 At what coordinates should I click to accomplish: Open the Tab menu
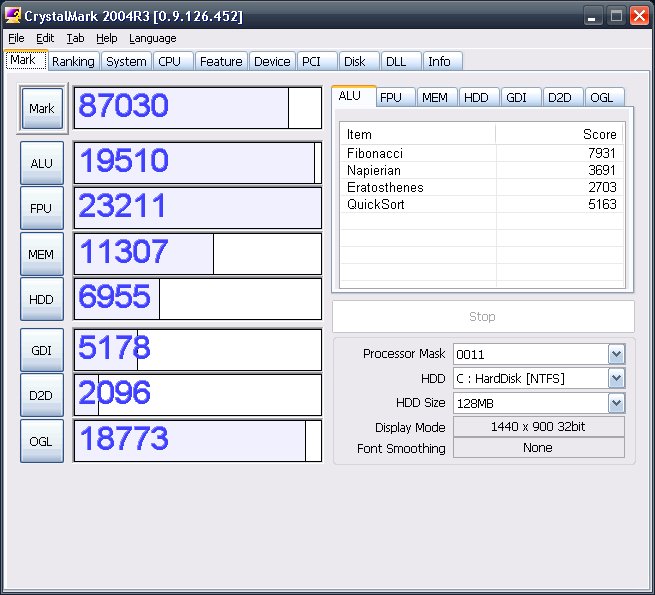click(x=76, y=38)
